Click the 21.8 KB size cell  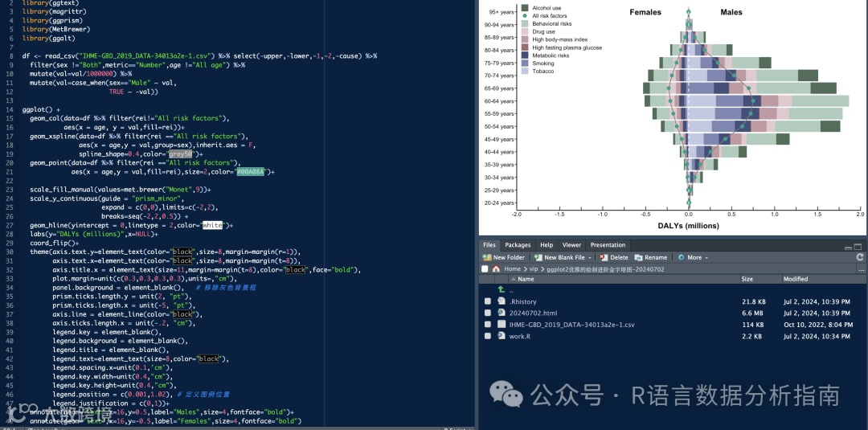click(x=753, y=301)
